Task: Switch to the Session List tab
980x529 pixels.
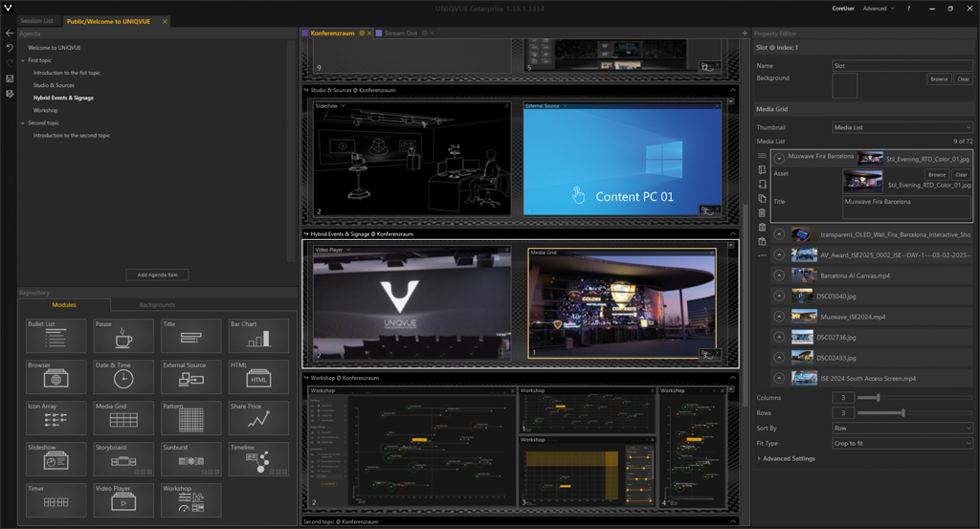Action: (36, 21)
